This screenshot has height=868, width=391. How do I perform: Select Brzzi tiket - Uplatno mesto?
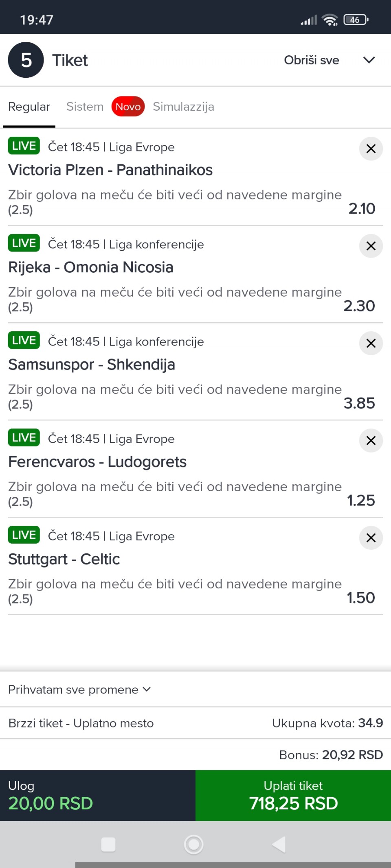[81, 723]
